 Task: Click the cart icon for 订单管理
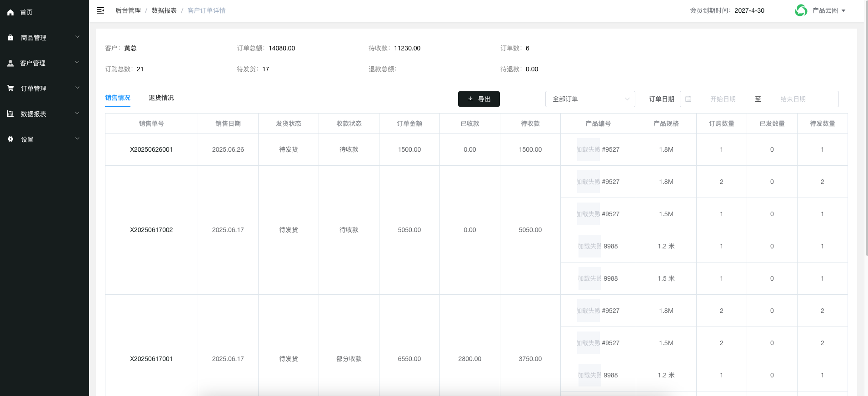click(x=10, y=89)
